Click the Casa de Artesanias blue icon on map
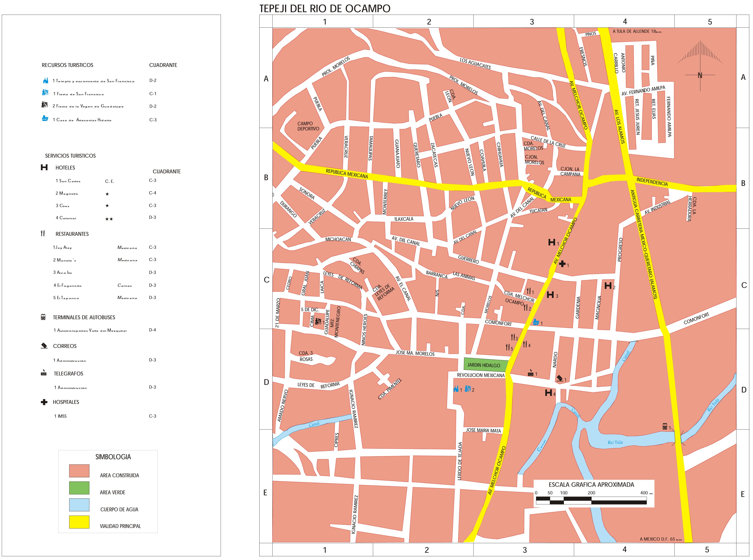753x560 pixels. tap(536, 322)
